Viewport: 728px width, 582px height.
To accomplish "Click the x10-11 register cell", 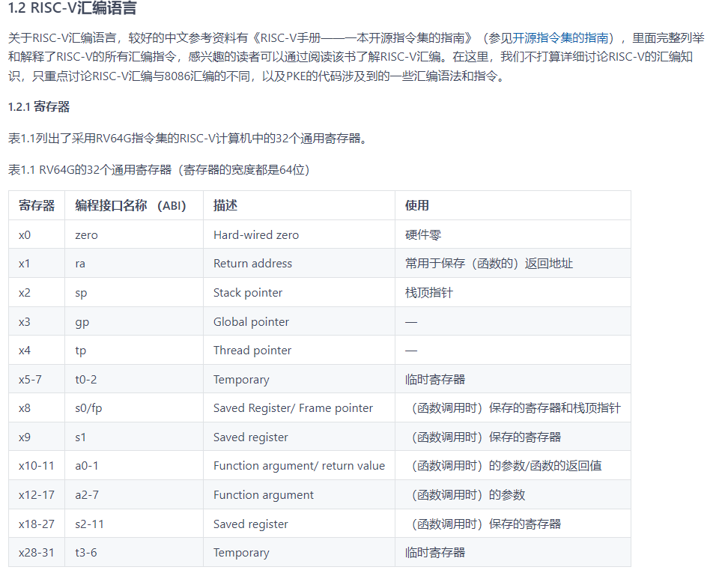I will [x=37, y=465].
